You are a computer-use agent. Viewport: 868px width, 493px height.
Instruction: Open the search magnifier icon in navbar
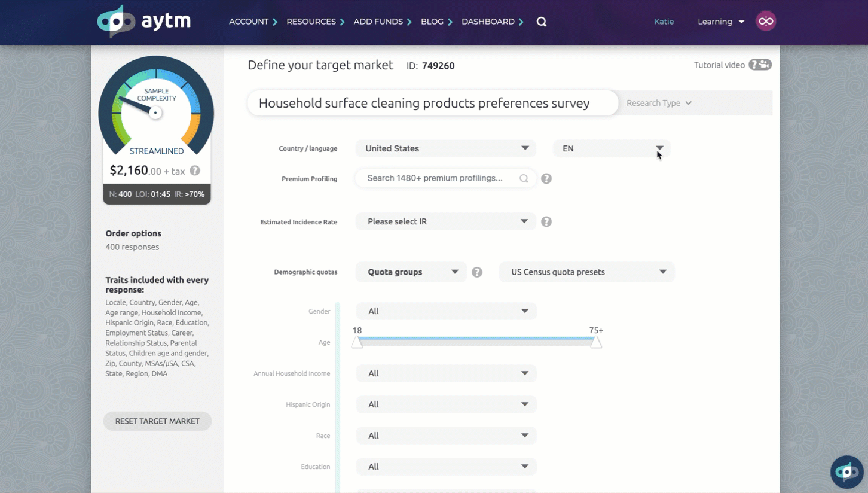(542, 22)
